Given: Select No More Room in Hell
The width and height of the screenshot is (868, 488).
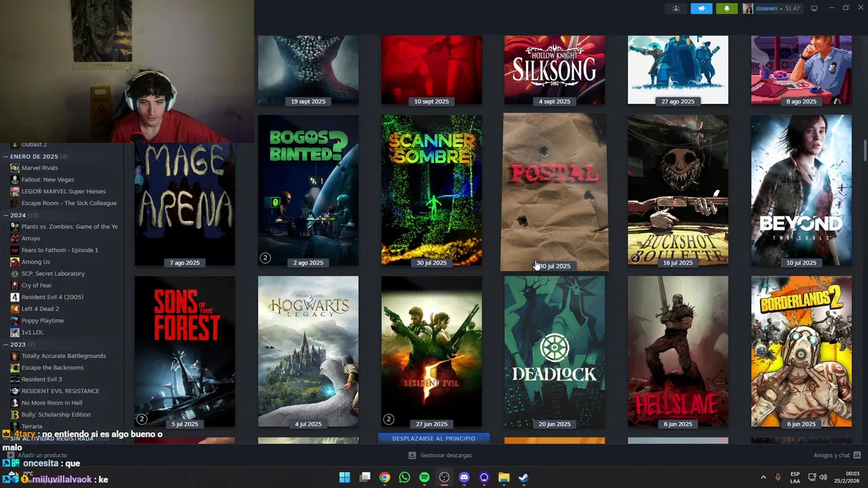Looking at the screenshot, I should [52, 403].
